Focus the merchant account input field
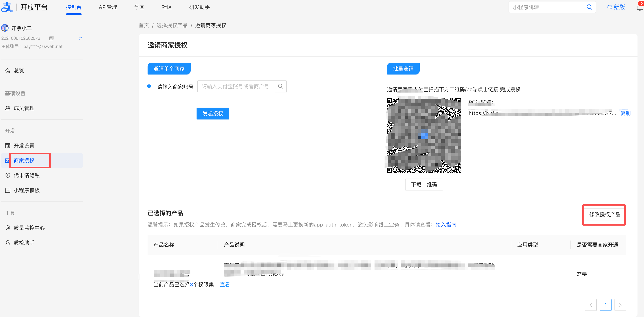This screenshot has width=644, height=317. click(x=236, y=86)
